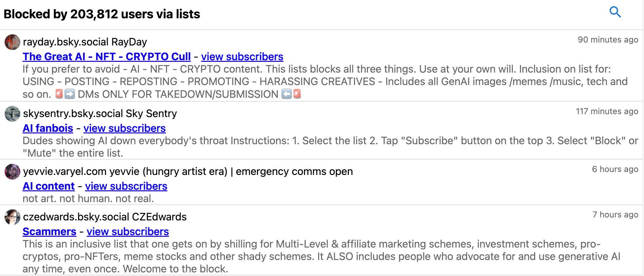
Task: Open The Great AI - NFT - CRYPTO Cull list
Action: tap(106, 57)
